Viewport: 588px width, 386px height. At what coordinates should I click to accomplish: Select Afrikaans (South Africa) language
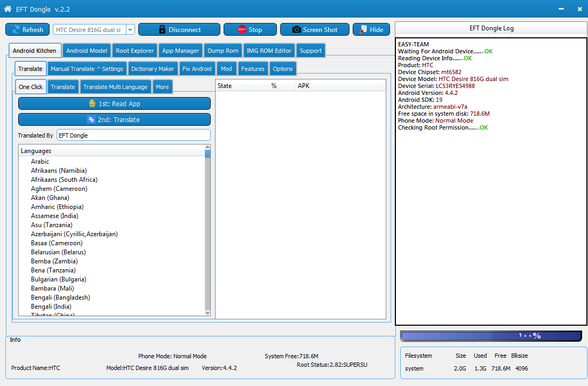tap(64, 180)
